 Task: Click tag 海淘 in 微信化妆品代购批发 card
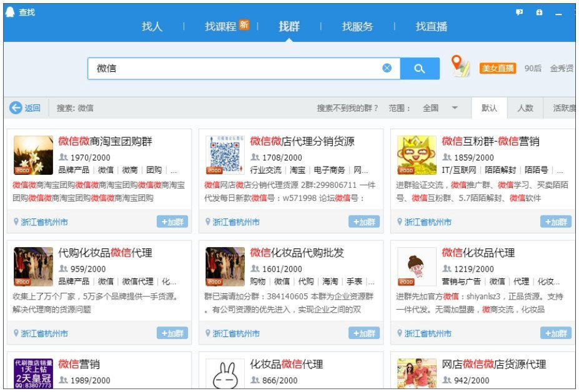coord(330,282)
